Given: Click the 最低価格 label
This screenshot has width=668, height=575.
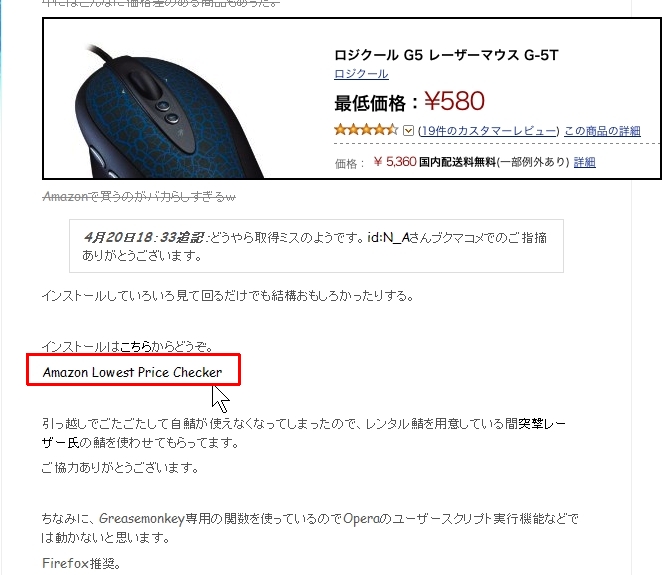Looking at the screenshot, I should pos(370,103).
